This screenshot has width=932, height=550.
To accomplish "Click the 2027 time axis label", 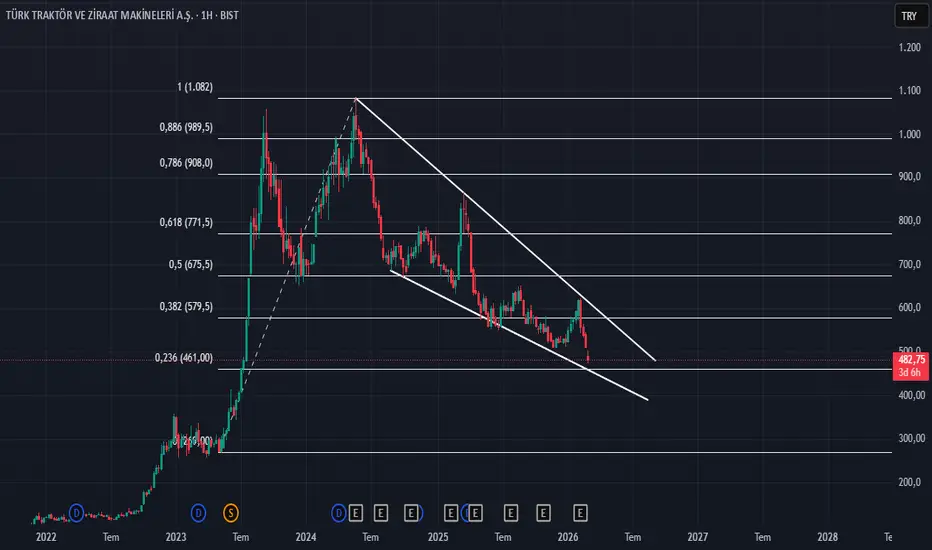I will pos(698,537).
